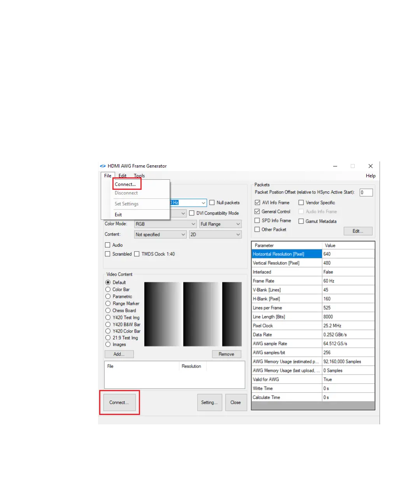Select 21:9 Test Img
420x504 pixels.
pos(108,338)
